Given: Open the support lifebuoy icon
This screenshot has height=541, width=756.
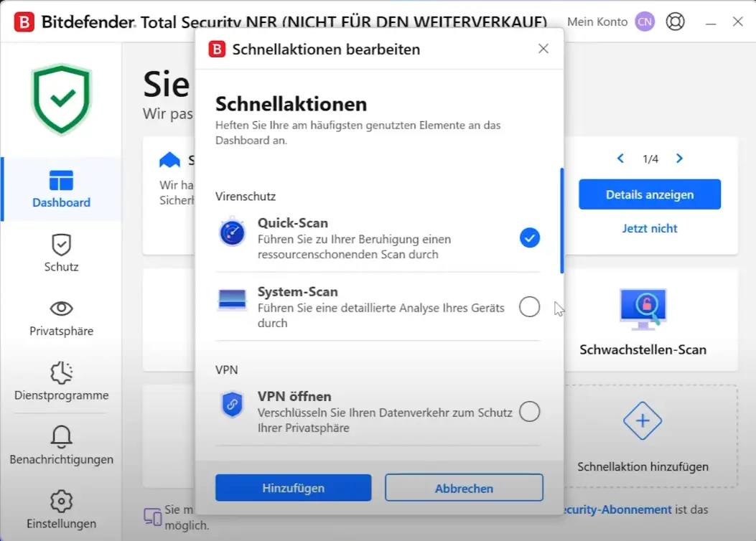Looking at the screenshot, I should 675,22.
